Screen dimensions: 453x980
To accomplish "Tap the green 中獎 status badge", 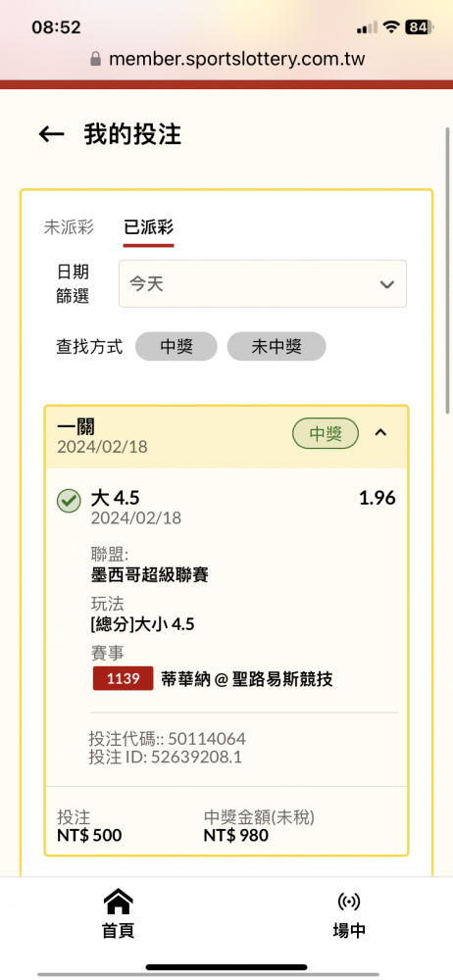I will [x=326, y=434].
